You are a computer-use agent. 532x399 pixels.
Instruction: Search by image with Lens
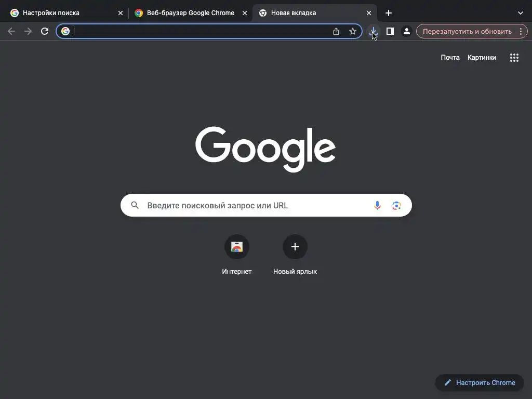coord(396,205)
